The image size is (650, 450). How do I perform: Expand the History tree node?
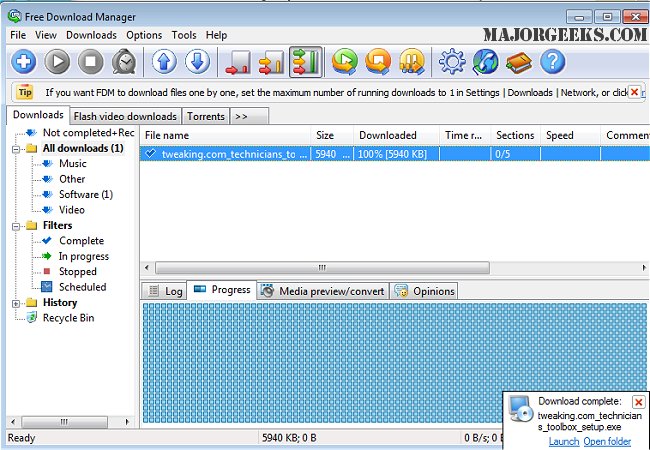pos(17,303)
